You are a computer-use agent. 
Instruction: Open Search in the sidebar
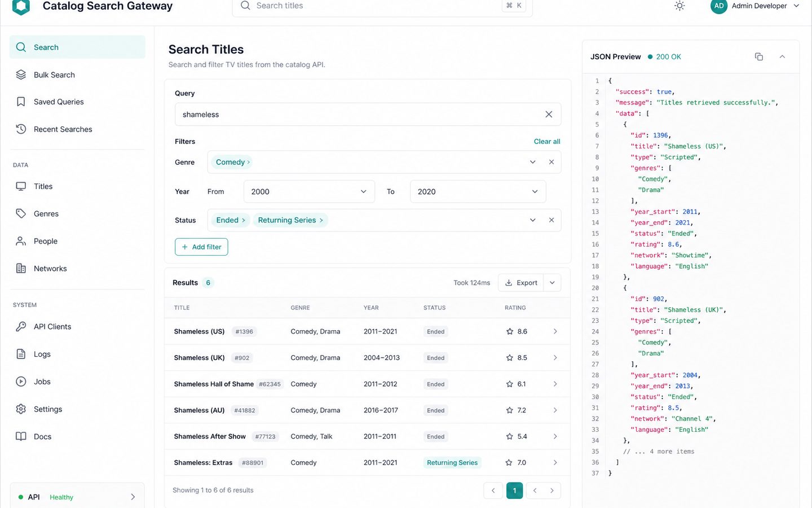(x=77, y=47)
